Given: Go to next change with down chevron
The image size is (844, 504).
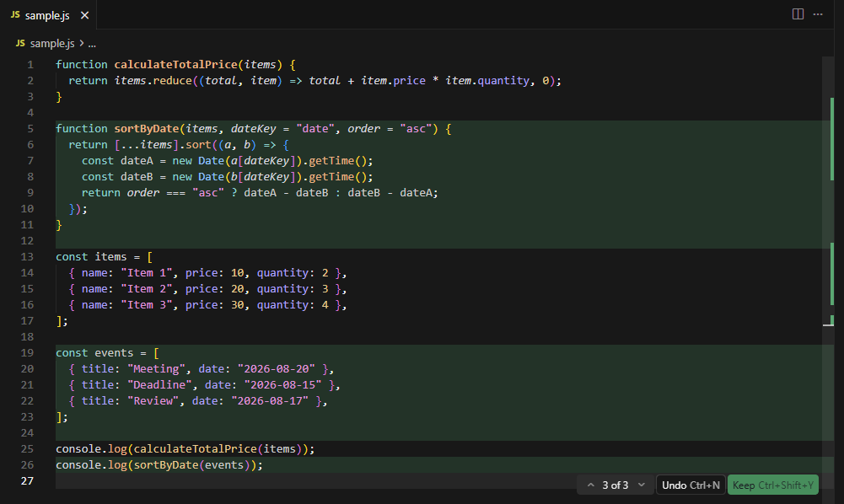Looking at the screenshot, I should 642,485.
